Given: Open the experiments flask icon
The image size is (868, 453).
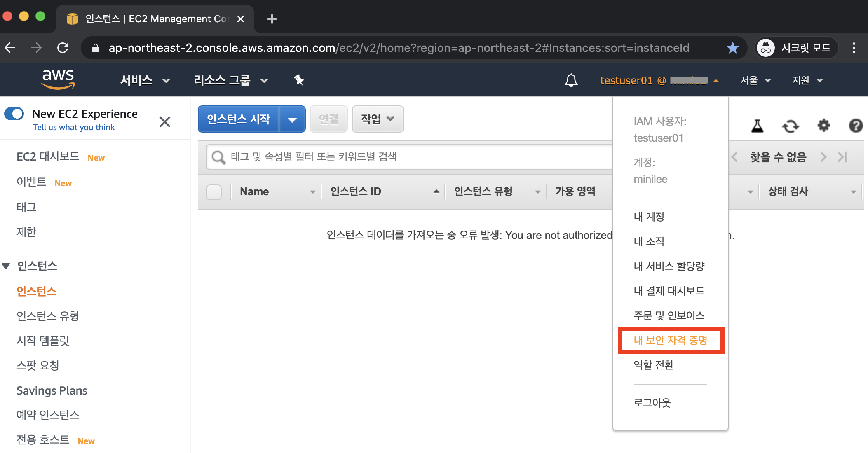Looking at the screenshot, I should [x=757, y=126].
